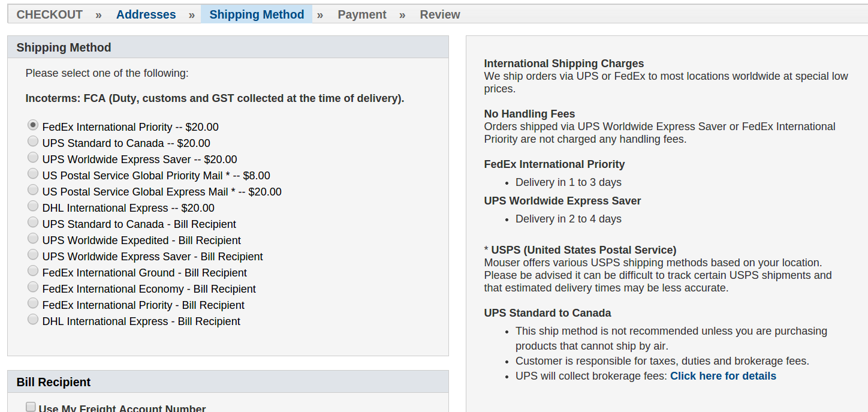
Task: Open the Review checkout step
Action: pyautogui.click(x=440, y=14)
